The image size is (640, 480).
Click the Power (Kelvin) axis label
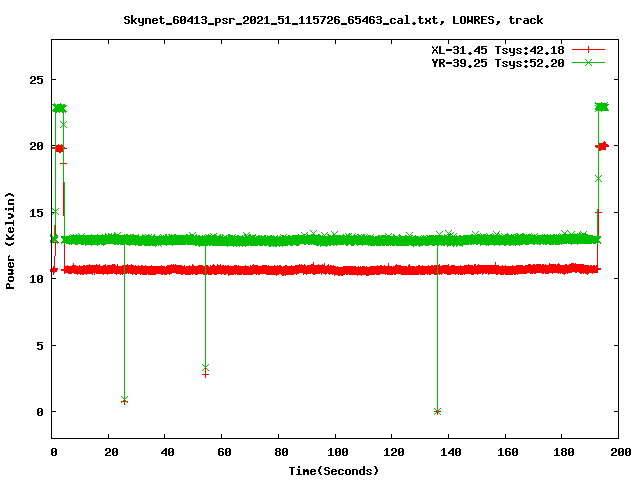click(10, 241)
